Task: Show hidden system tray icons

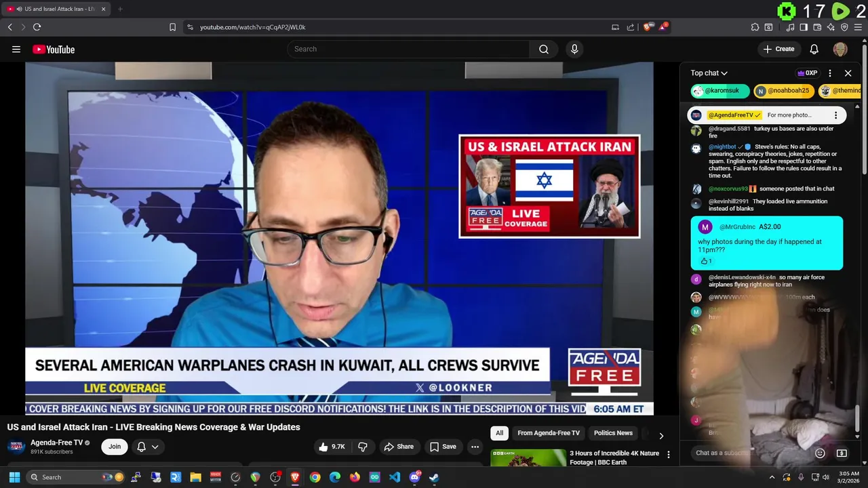Action: (x=772, y=477)
